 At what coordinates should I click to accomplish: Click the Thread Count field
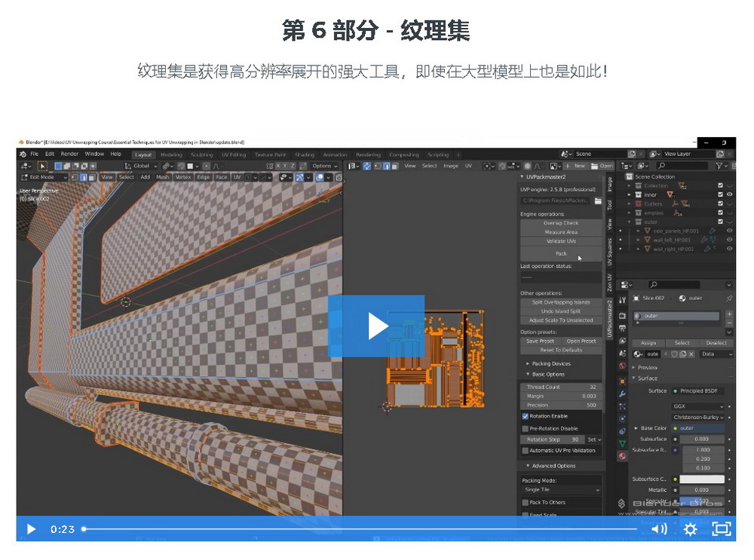pos(561,387)
